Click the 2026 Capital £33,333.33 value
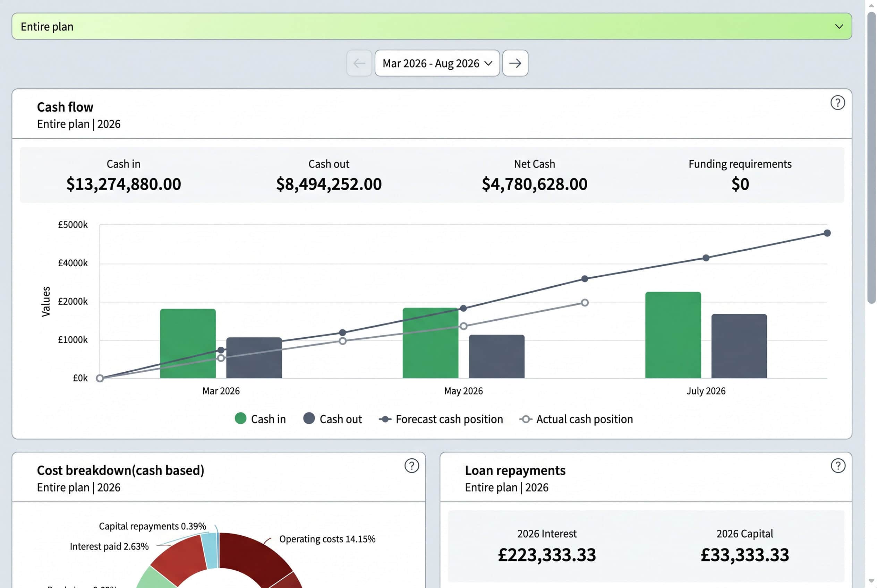The image size is (877, 588). coord(744,555)
